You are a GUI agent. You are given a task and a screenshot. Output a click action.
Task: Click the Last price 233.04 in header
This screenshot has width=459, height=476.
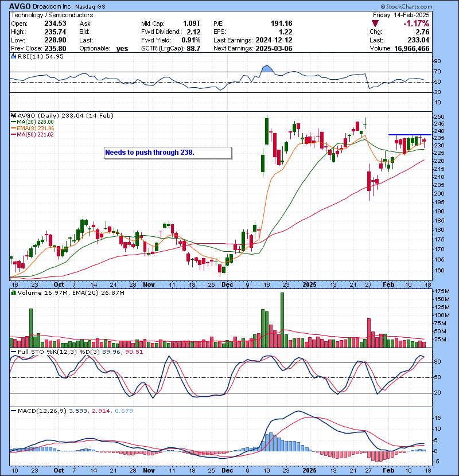(418, 40)
